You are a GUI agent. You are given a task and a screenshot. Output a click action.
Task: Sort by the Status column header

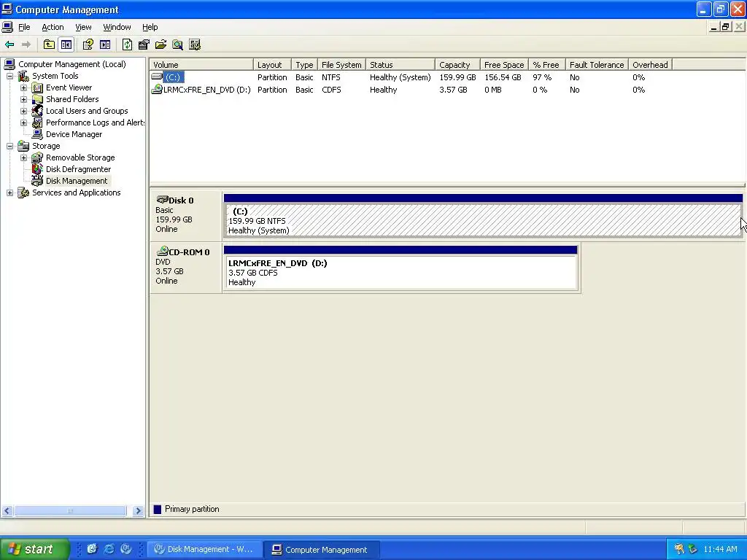coord(400,65)
